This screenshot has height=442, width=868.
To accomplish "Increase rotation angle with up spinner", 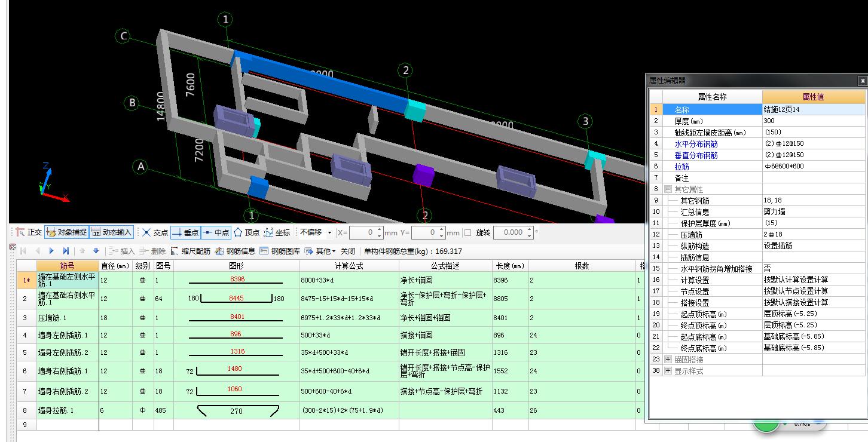I will 529,229.
